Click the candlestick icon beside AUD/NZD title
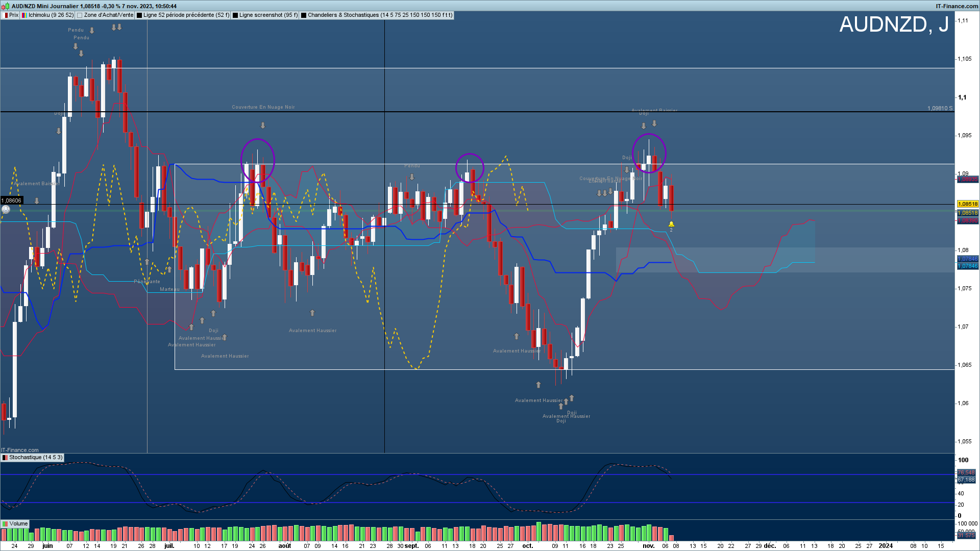980x551 pixels. pos(6,6)
